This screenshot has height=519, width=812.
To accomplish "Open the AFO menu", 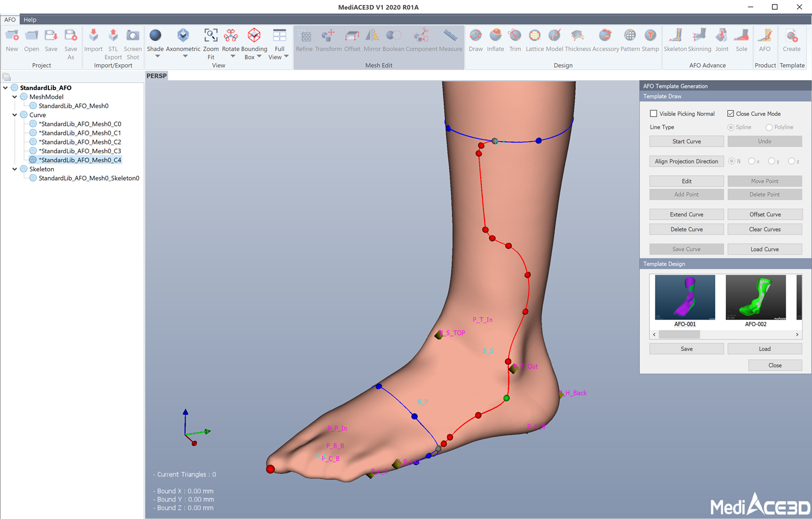I will (10, 20).
